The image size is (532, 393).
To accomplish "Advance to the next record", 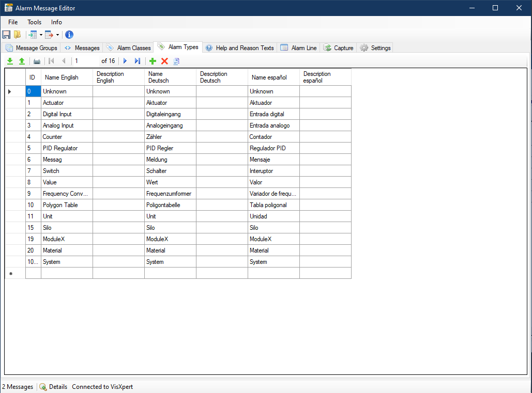I will tap(125, 61).
